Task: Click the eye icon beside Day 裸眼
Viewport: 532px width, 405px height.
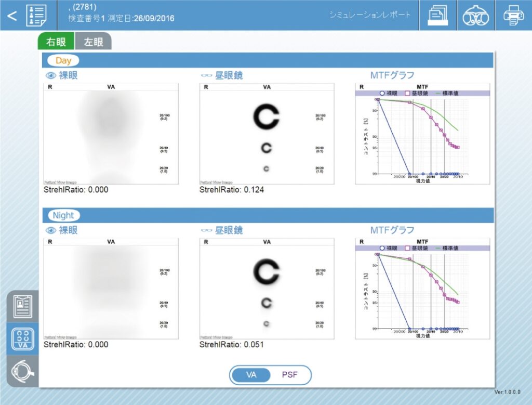Action: [51, 75]
